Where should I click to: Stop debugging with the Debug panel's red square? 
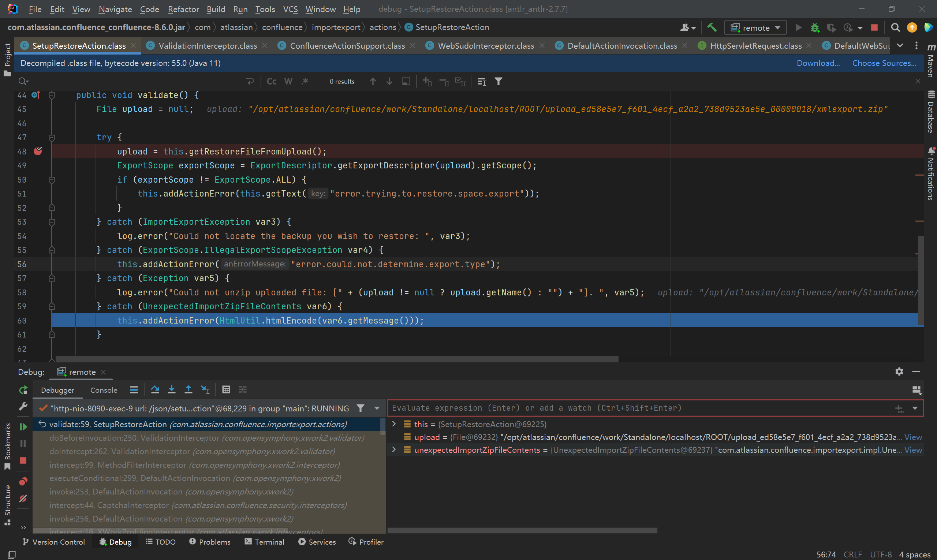pos(23,461)
